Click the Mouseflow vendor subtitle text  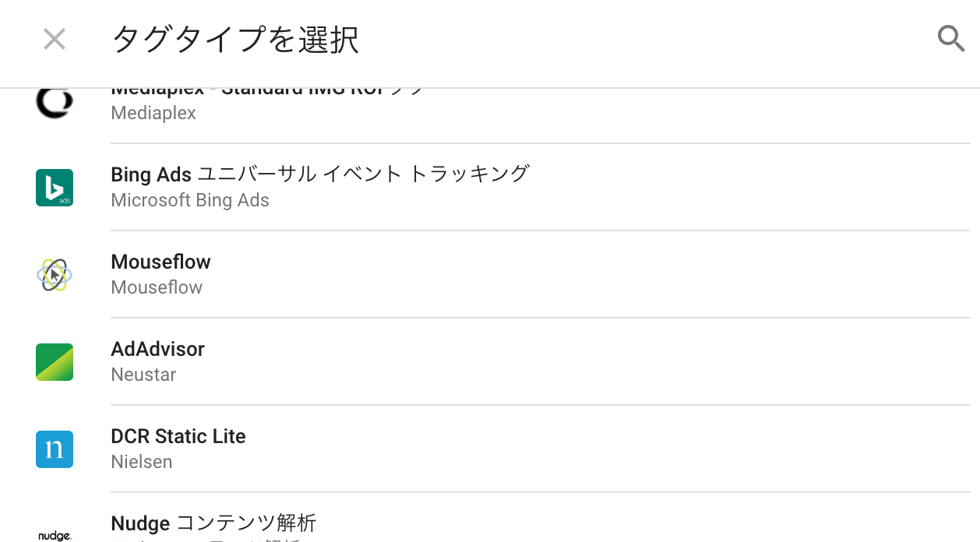[157, 287]
